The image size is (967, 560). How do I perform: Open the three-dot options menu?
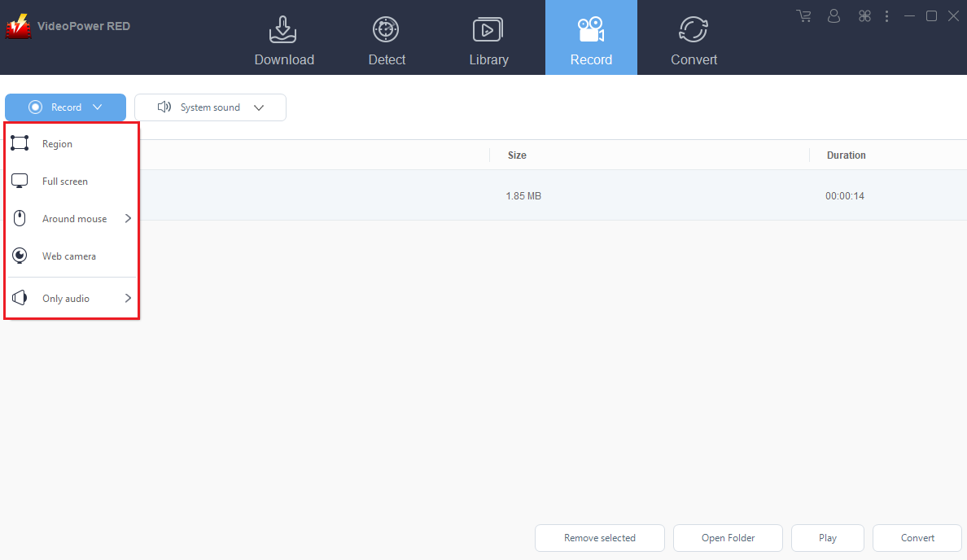click(887, 16)
